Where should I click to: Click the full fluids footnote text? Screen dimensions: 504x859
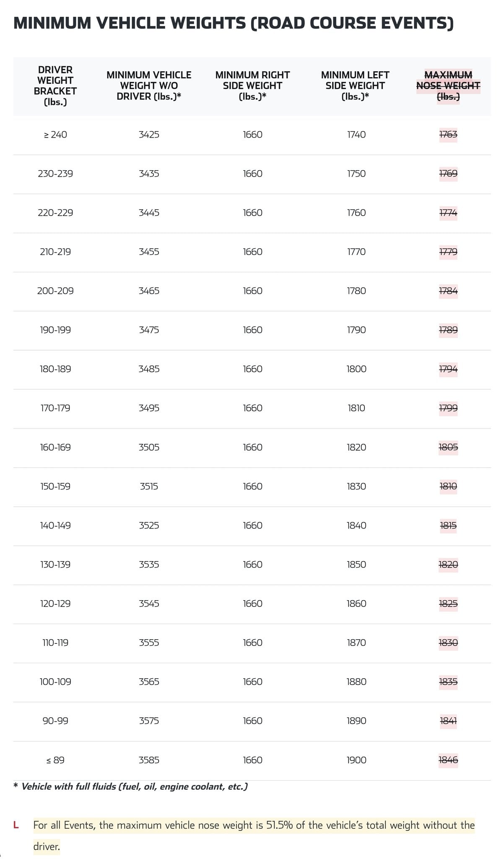[134, 786]
